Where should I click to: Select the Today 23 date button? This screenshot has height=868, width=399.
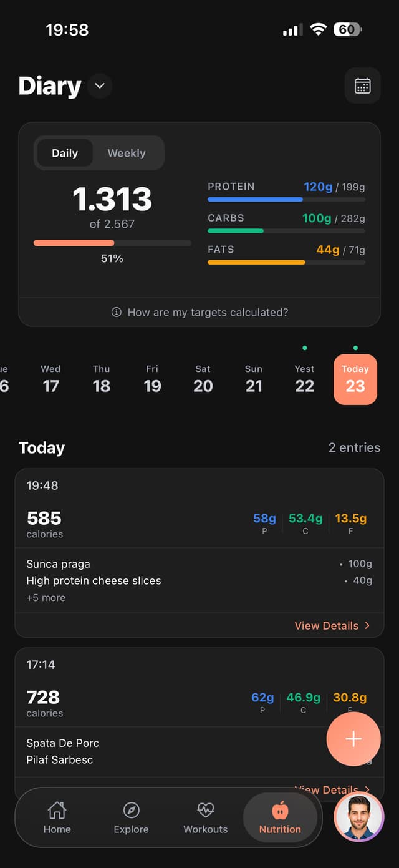click(355, 379)
